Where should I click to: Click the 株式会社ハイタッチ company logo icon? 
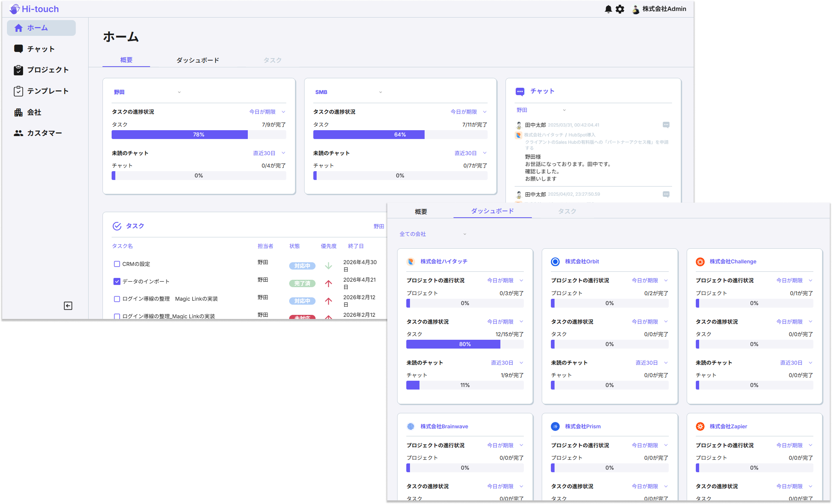tap(411, 261)
